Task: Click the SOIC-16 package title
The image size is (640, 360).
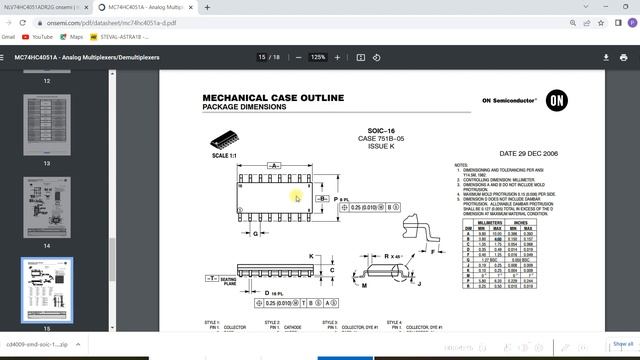Action: (x=381, y=131)
